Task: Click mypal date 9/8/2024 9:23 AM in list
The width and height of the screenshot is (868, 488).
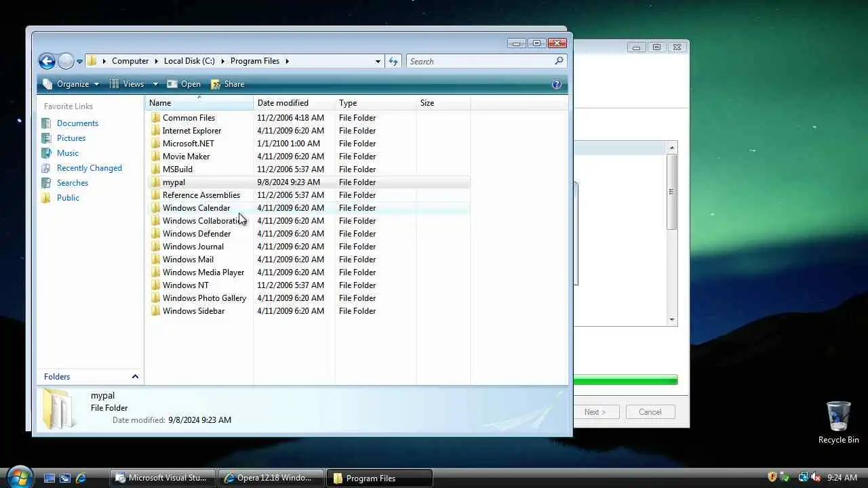Action: [288, 182]
